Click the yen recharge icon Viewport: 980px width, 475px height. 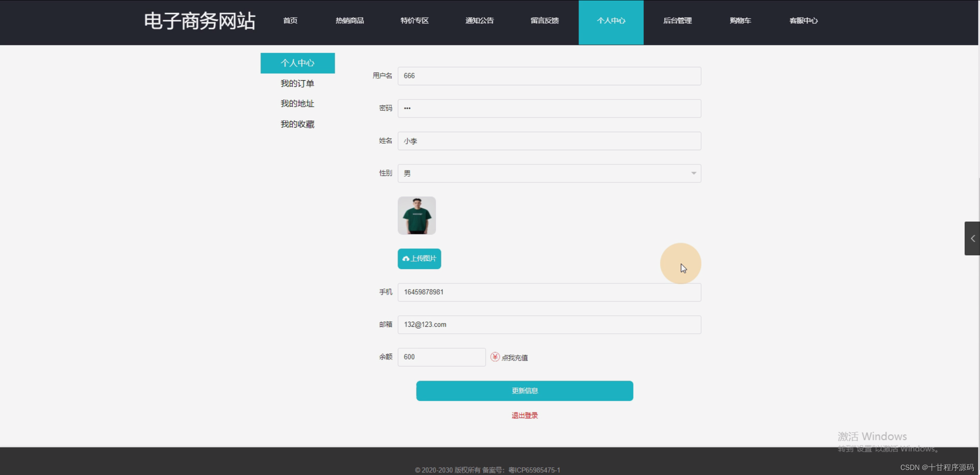pyautogui.click(x=495, y=357)
